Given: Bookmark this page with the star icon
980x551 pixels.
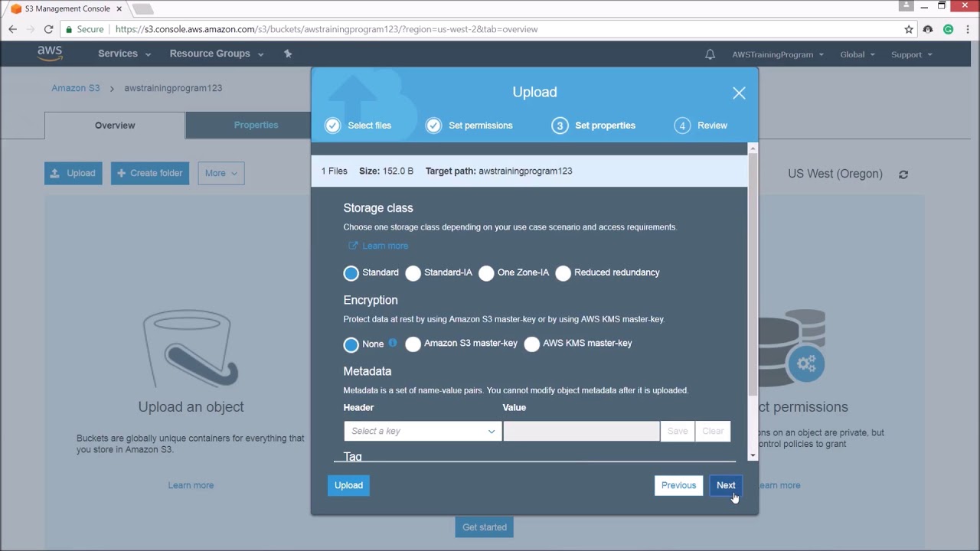Looking at the screenshot, I should pyautogui.click(x=909, y=29).
